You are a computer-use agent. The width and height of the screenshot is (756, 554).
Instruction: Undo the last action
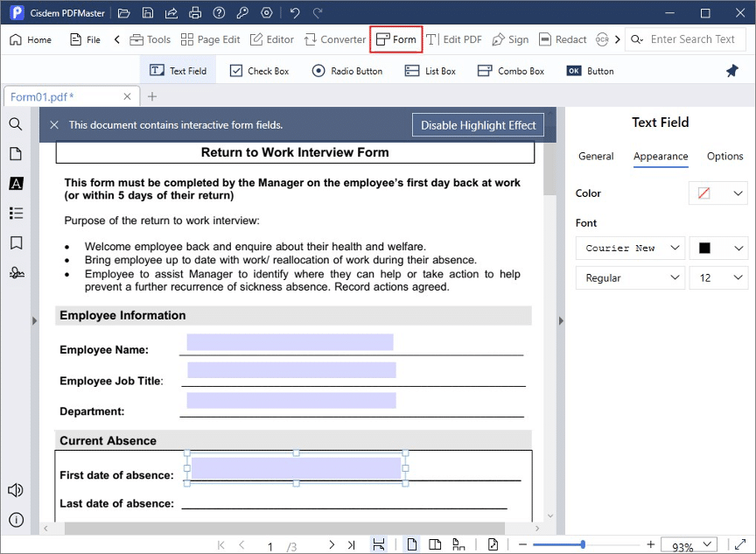(297, 12)
